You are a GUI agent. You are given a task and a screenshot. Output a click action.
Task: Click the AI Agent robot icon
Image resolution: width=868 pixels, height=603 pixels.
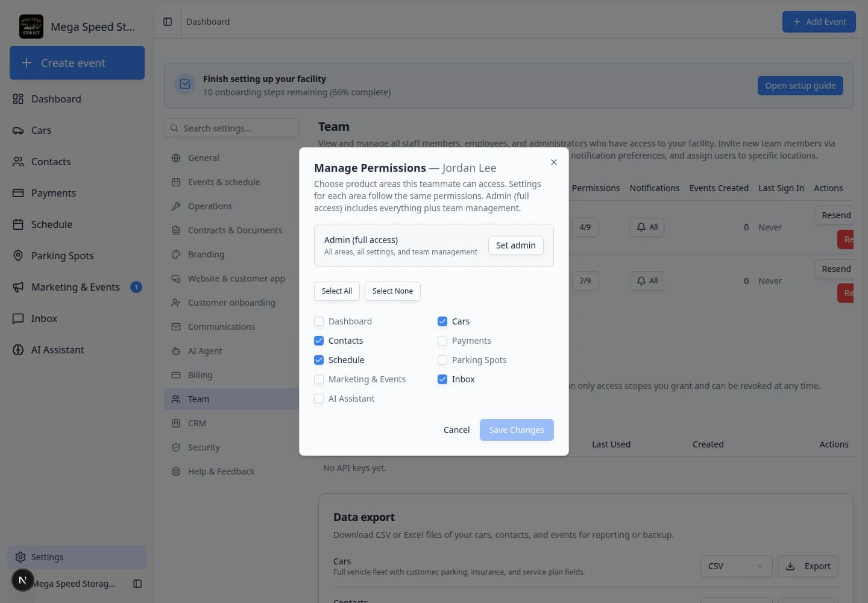(176, 351)
